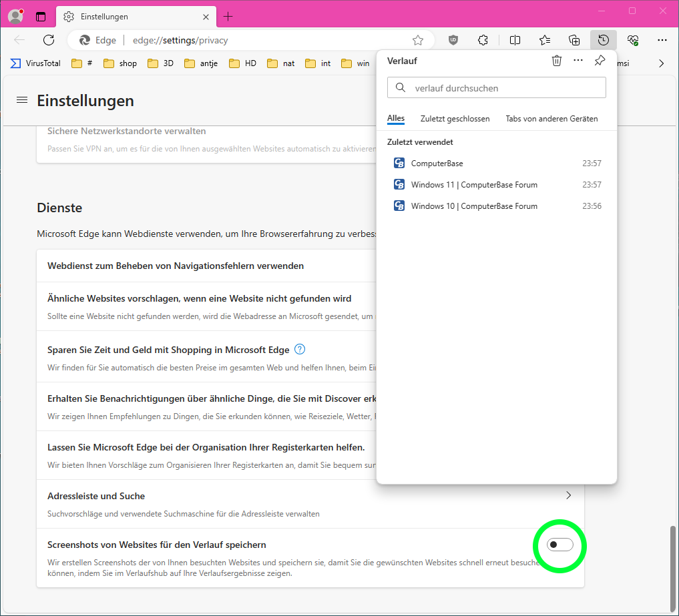Screen dimensions: 679x616
Task: Open the win bookmarks folder
Action: [x=355, y=63]
